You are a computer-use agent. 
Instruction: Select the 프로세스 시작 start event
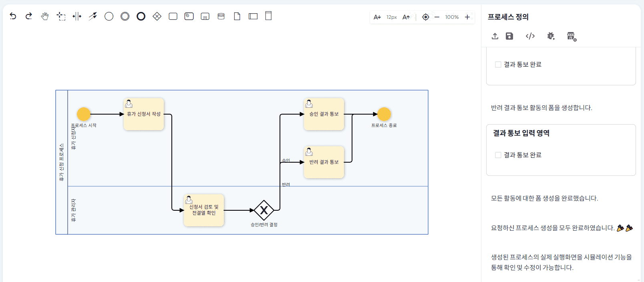tap(84, 114)
